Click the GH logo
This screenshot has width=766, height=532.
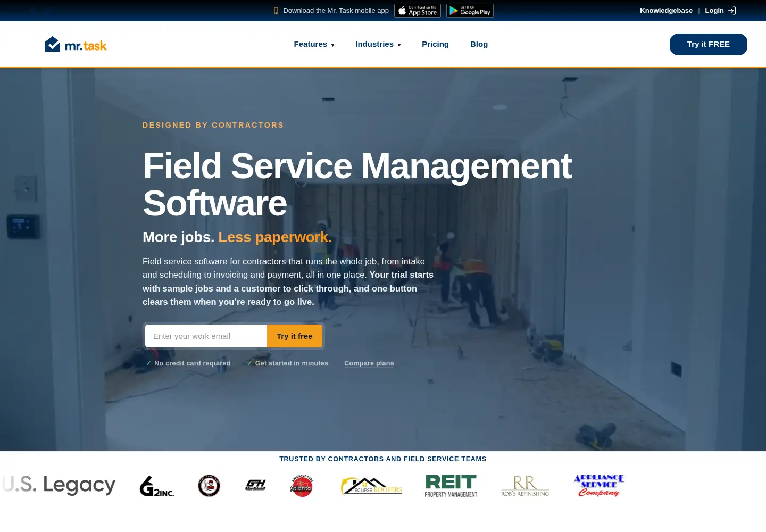click(x=255, y=485)
